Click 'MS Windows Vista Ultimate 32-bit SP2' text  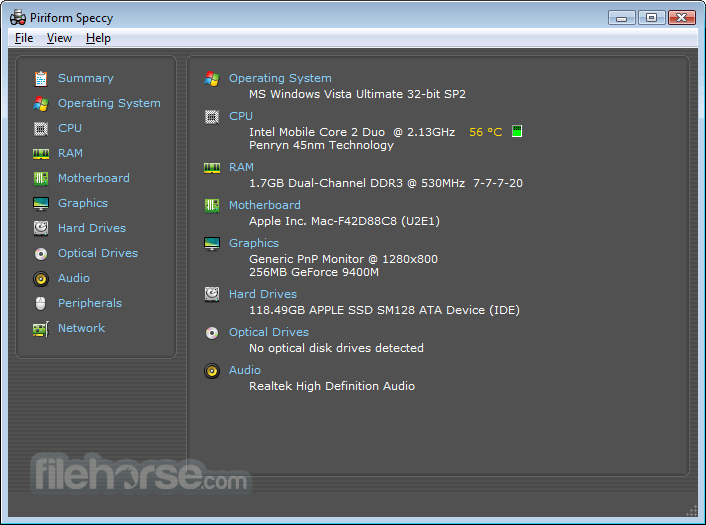point(358,94)
